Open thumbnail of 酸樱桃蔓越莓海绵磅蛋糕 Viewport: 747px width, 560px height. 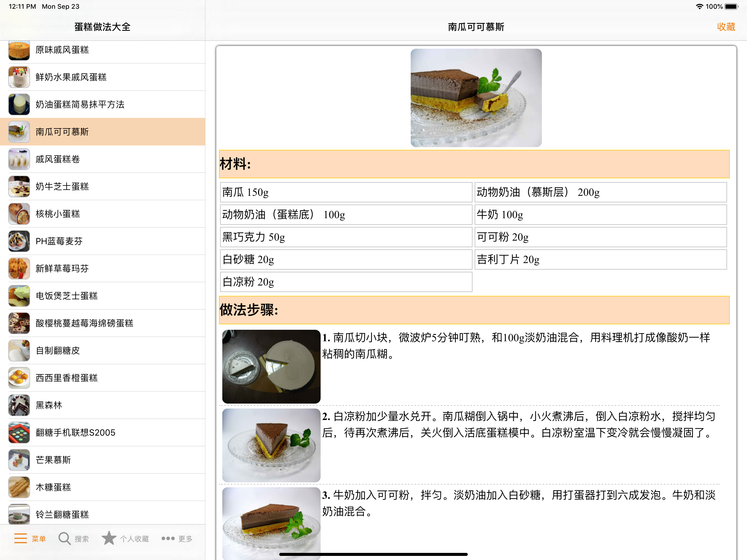[19, 323]
